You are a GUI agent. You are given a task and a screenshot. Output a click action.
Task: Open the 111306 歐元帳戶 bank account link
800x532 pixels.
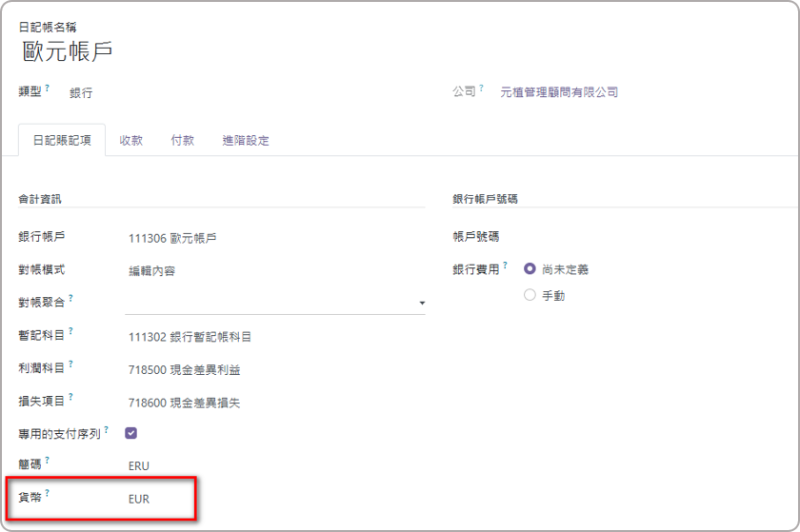[172, 238]
